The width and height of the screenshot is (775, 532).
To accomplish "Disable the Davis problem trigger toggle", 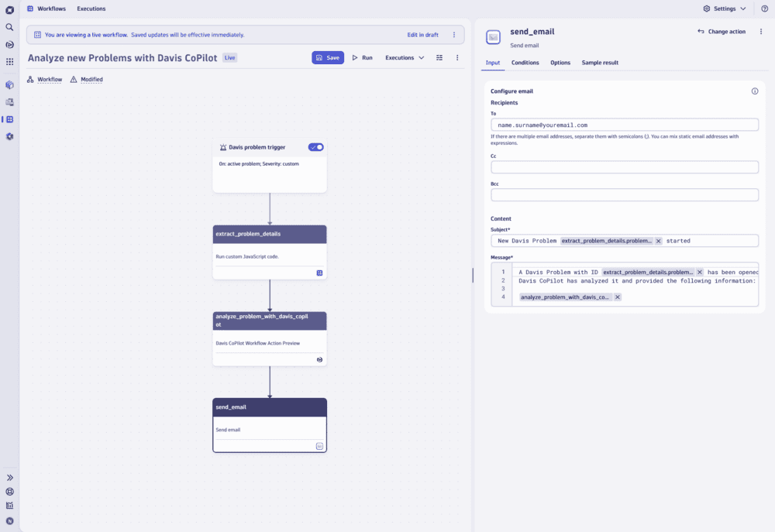I will 315,146.
